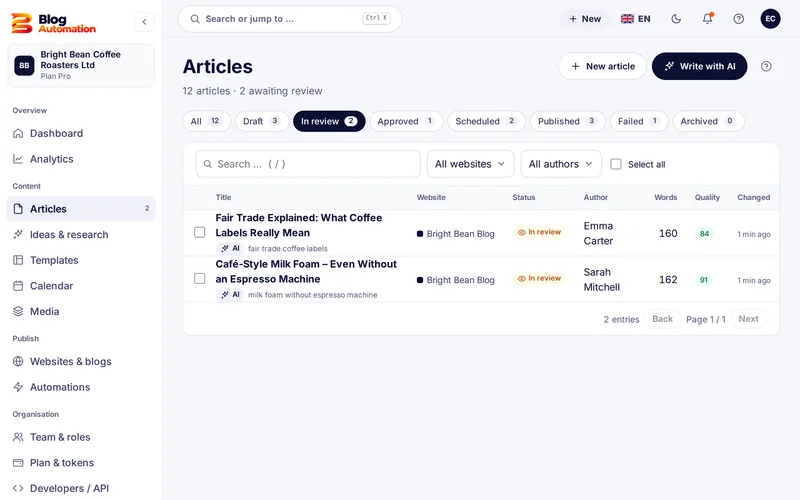Viewport: 800px width, 500px height.
Task: Focus the articles Search field
Action: pos(308,164)
